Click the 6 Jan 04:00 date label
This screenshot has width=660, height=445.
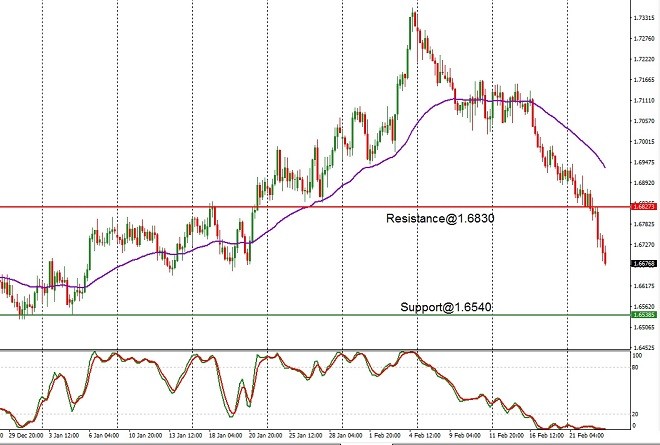(x=104, y=435)
